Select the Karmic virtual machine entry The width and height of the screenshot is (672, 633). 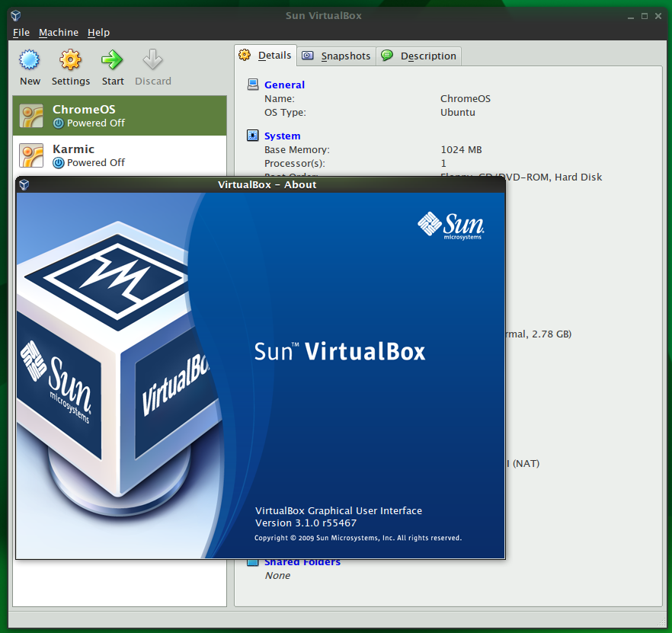click(x=120, y=155)
